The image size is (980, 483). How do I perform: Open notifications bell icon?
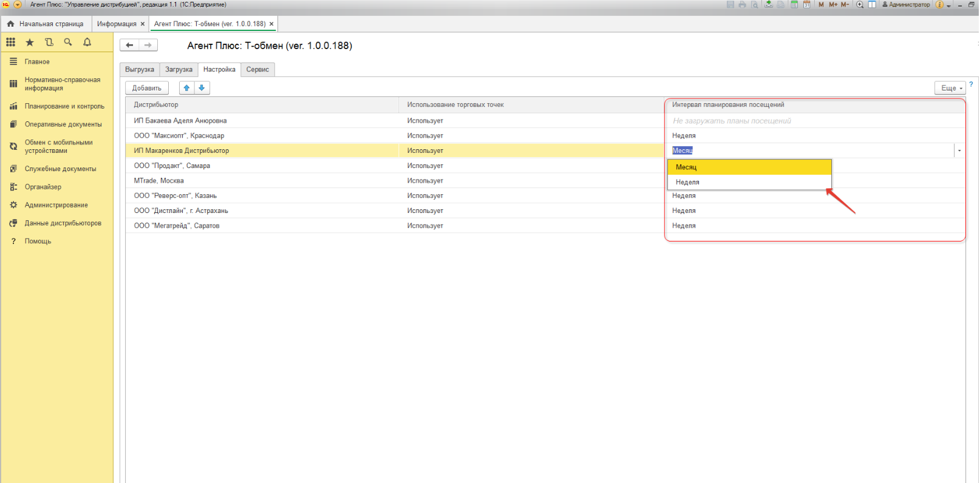point(87,42)
